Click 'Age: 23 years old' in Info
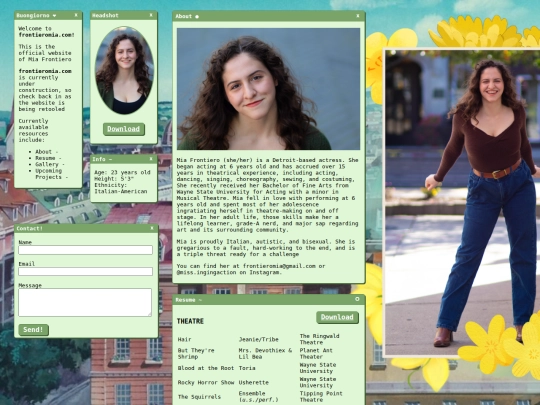The image size is (540, 405). click(122, 173)
